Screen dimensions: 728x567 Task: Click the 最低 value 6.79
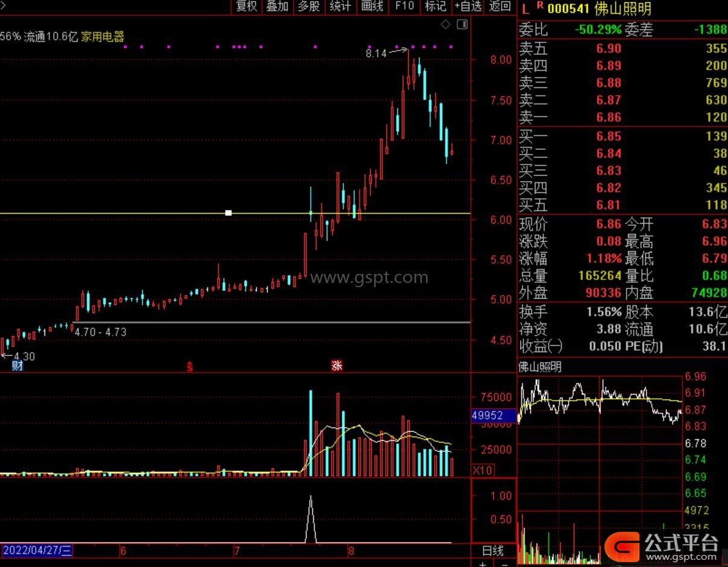tap(714, 259)
